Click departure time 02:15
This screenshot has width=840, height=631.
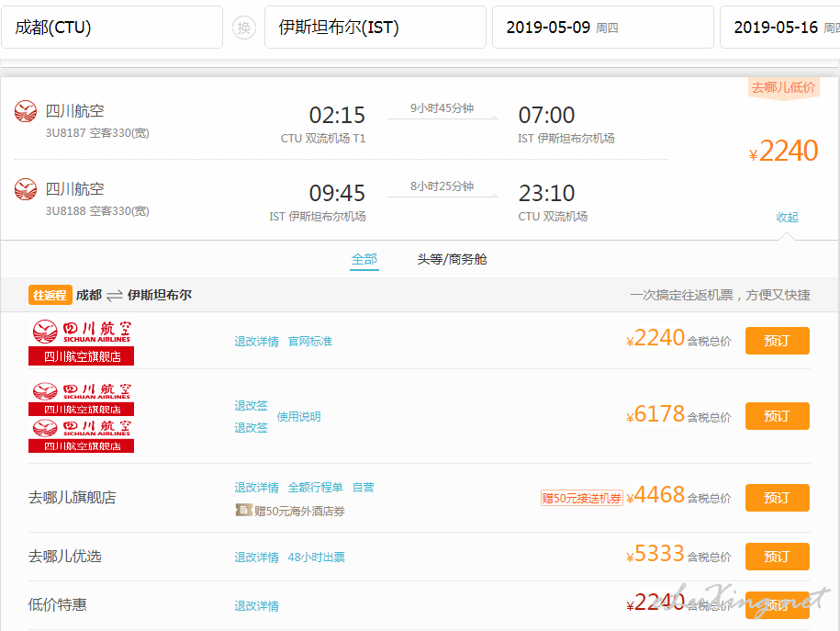[x=337, y=115]
